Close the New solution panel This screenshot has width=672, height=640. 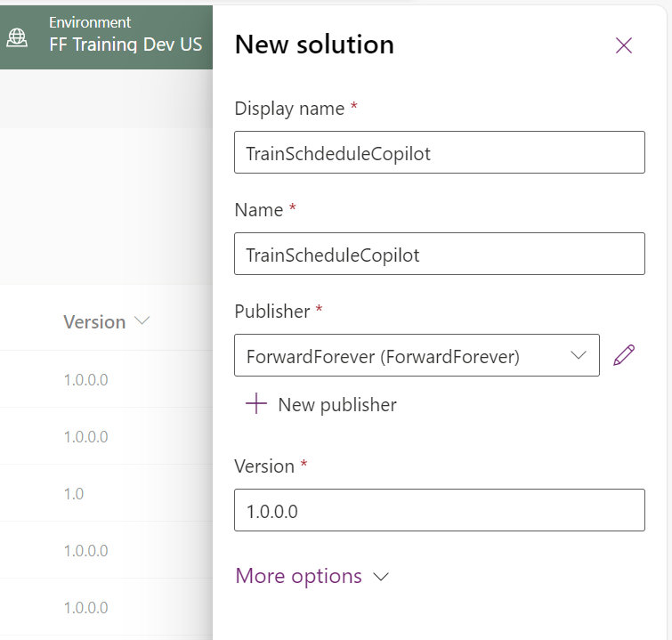pyautogui.click(x=624, y=45)
